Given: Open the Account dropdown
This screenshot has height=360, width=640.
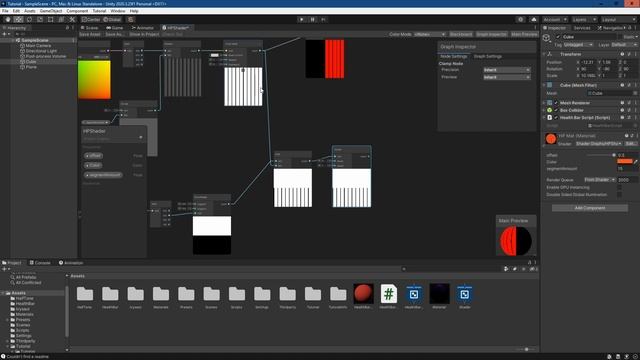Looking at the screenshot, I should coord(555,20).
